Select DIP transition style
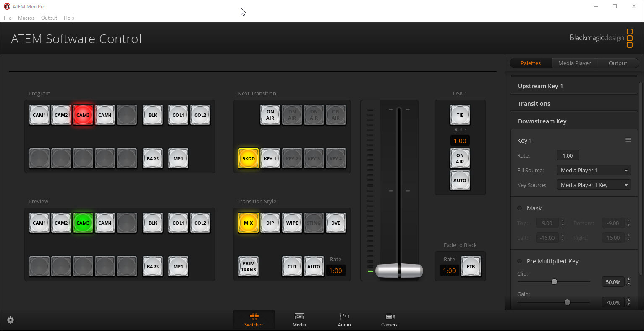The image size is (644, 331). [x=270, y=223]
